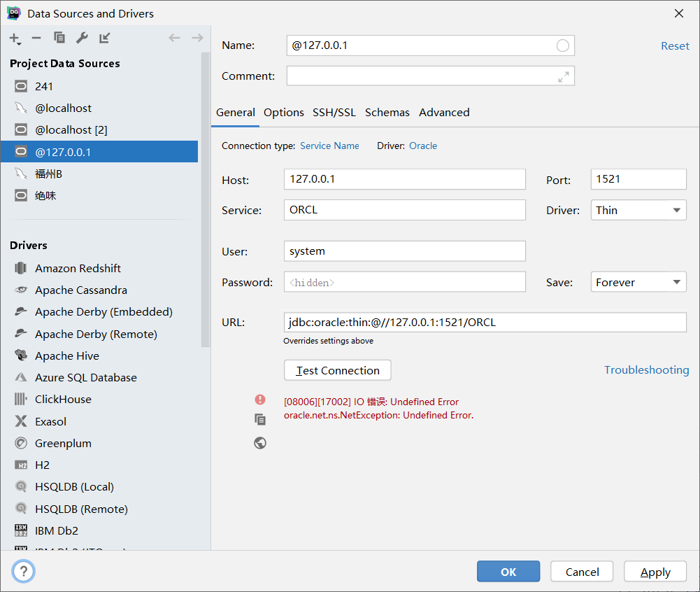Image resolution: width=700 pixels, height=592 pixels.
Task: Click into the URL input field
Action: [485, 322]
